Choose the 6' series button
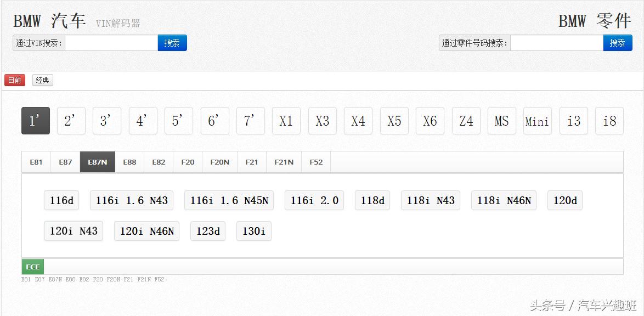Image resolution: width=644 pixels, height=316 pixels. tap(215, 121)
